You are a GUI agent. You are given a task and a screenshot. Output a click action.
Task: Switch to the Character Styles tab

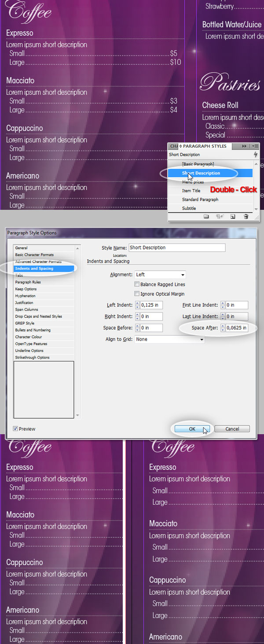(x=173, y=146)
